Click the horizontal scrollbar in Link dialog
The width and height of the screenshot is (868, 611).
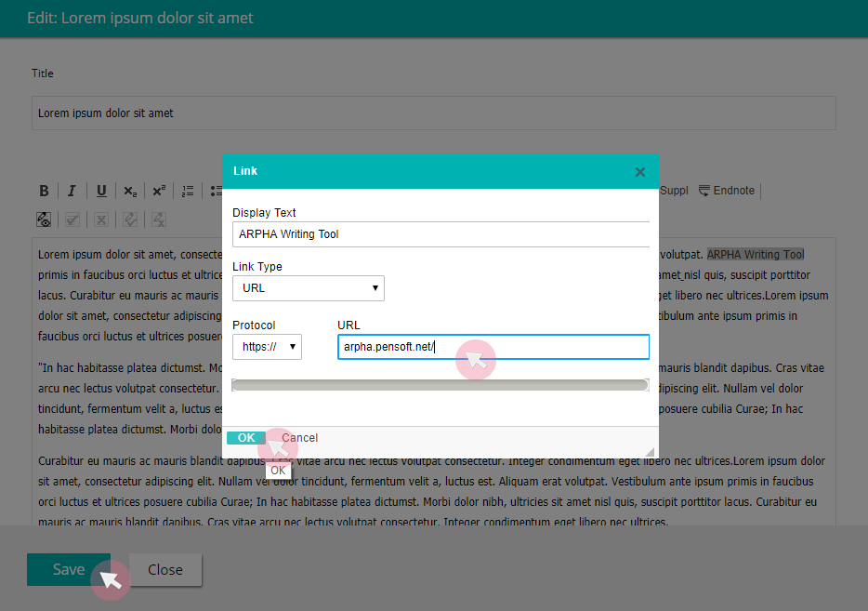click(x=441, y=386)
